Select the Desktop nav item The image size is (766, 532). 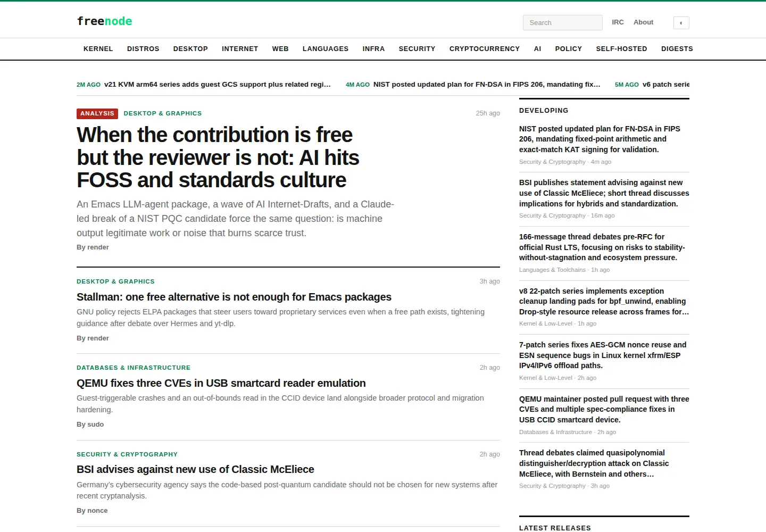(x=190, y=49)
